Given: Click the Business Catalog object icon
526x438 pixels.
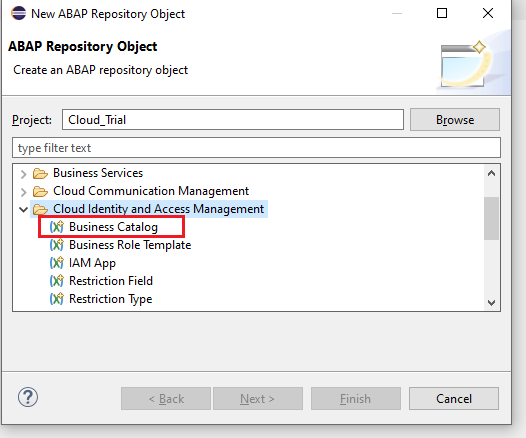Looking at the screenshot, I should [57, 227].
